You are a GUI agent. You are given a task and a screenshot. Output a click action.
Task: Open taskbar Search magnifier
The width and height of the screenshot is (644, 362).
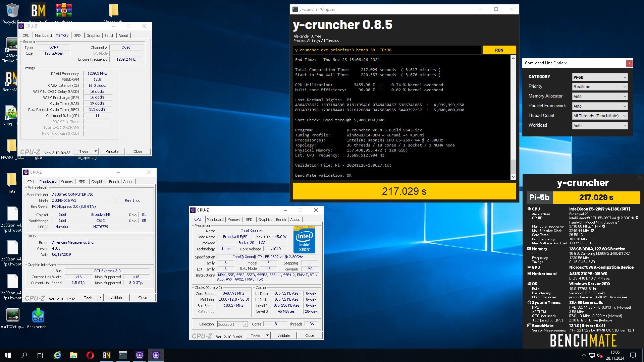(x=24, y=355)
